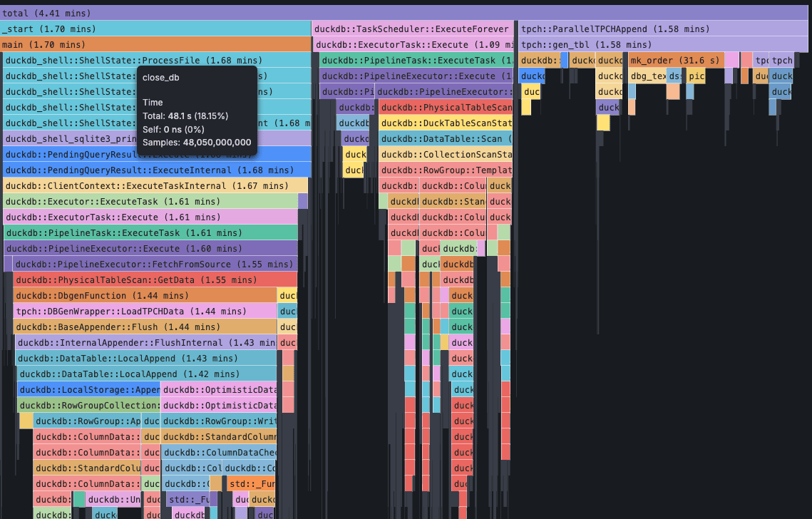Click the duckdb::DuckTableScanStat frame
Viewport: 812px width, 519px height.
(442, 123)
